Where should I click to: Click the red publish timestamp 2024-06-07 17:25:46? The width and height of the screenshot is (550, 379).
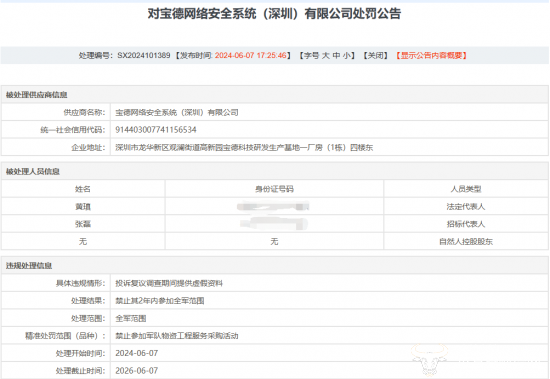click(251, 55)
